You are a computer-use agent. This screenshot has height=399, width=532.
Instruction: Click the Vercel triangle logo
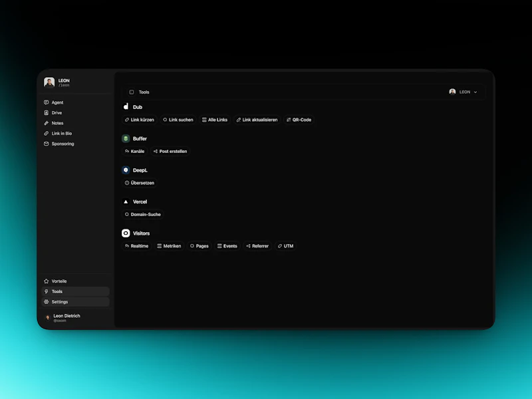click(x=126, y=201)
